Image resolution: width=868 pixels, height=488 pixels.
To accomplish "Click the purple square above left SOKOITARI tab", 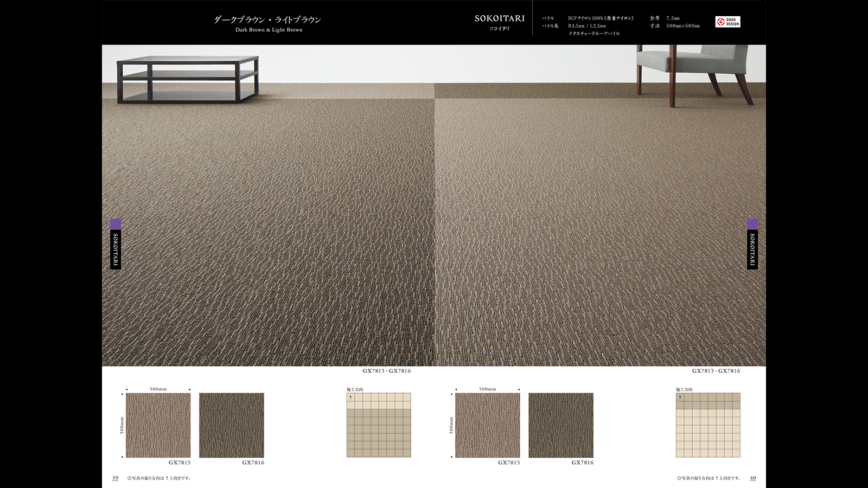I will tap(116, 224).
